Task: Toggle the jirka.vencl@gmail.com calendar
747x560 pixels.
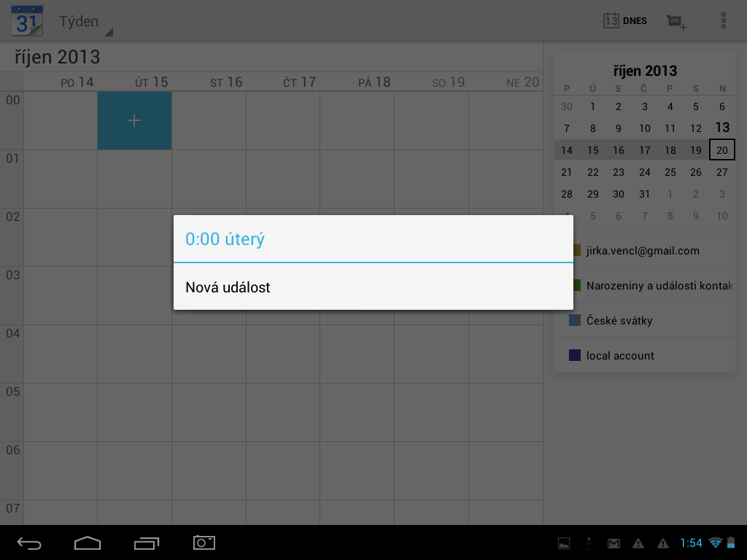Action: (643, 251)
